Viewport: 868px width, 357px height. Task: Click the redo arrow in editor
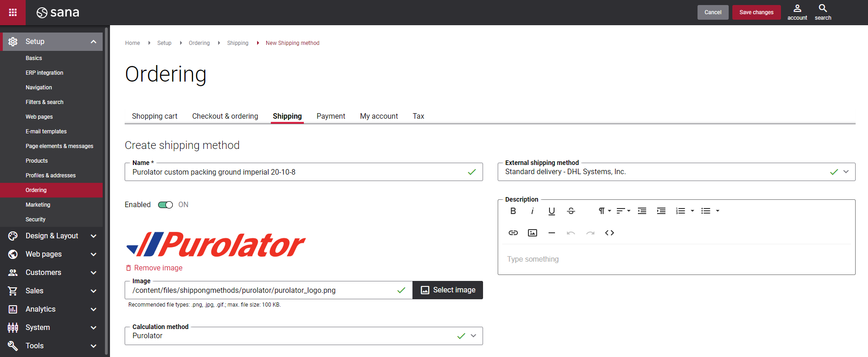(590, 233)
